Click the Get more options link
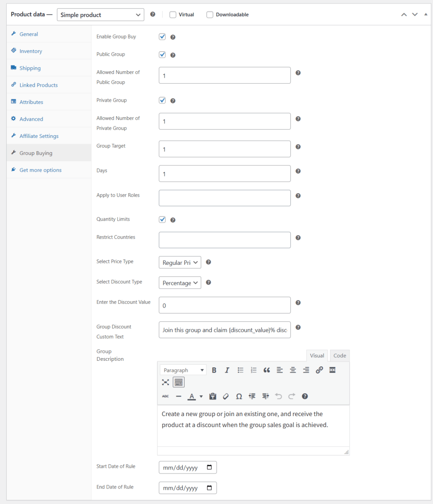This screenshot has width=433, height=504. (40, 170)
